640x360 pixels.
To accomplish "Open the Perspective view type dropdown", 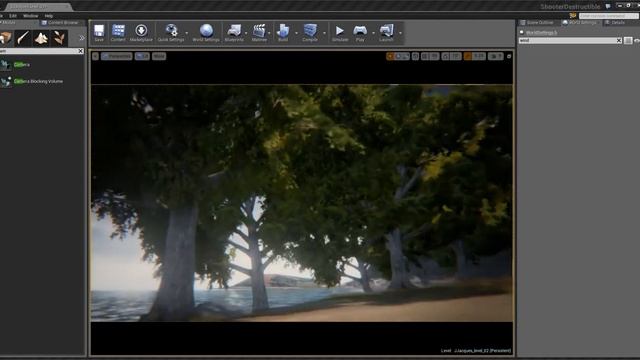I will click(117, 56).
